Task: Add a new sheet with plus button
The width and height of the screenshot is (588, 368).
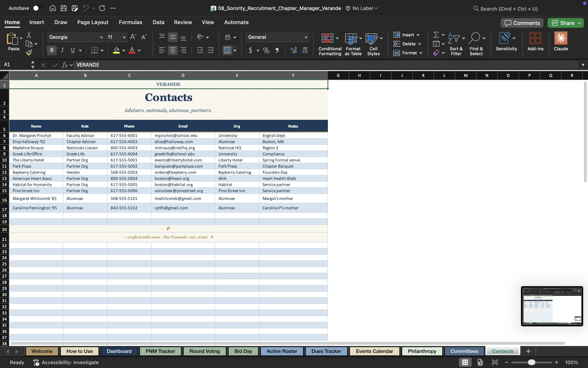Action: (528, 351)
